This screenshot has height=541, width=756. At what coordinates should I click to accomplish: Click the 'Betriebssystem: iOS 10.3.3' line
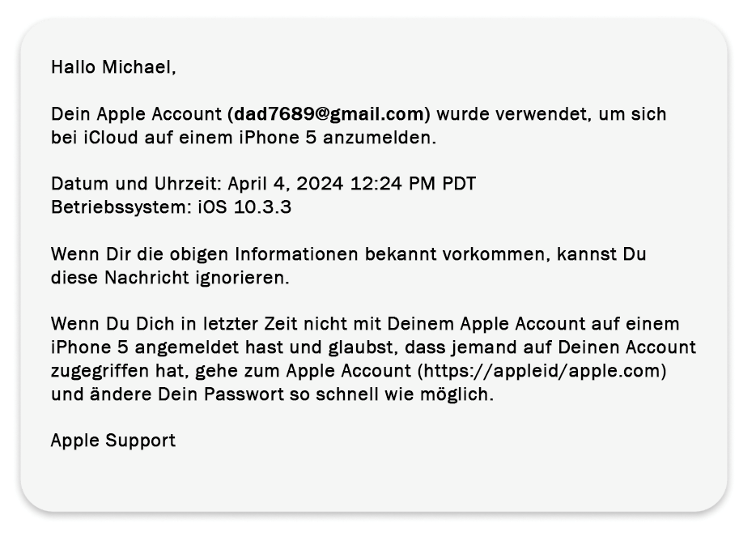click(171, 207)
